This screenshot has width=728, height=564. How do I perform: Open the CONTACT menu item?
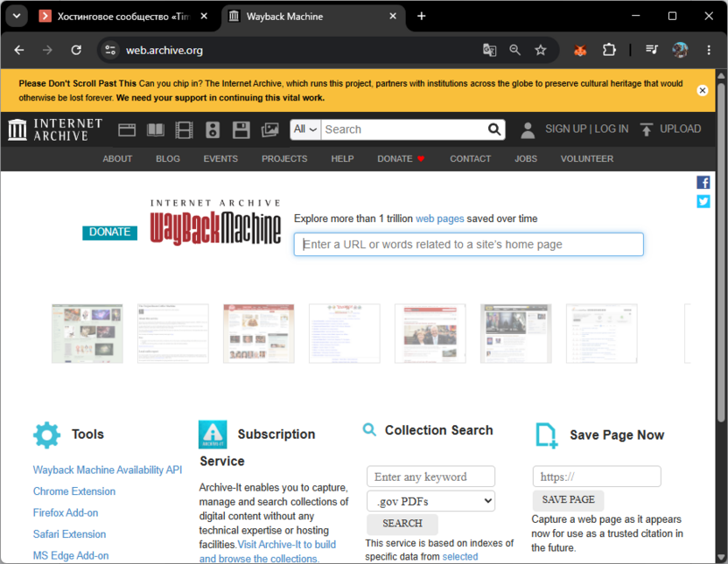[471, 158]
